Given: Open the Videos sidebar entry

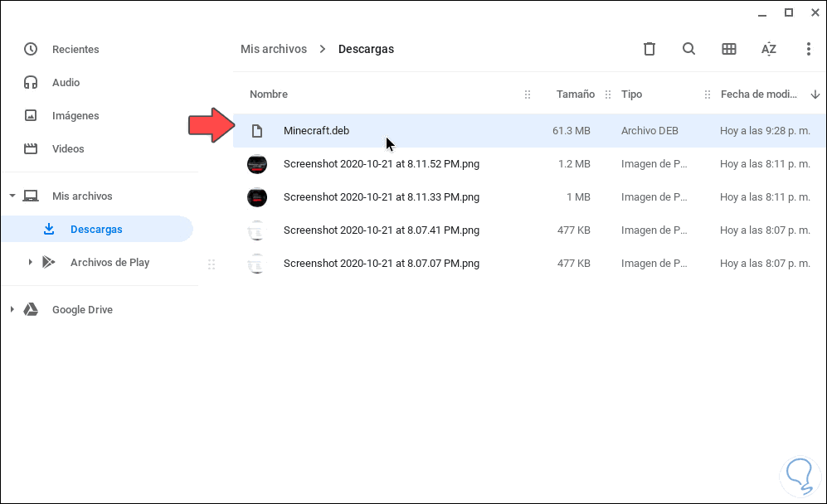Looking at the screenshot, I should click(x=68, y=149).
